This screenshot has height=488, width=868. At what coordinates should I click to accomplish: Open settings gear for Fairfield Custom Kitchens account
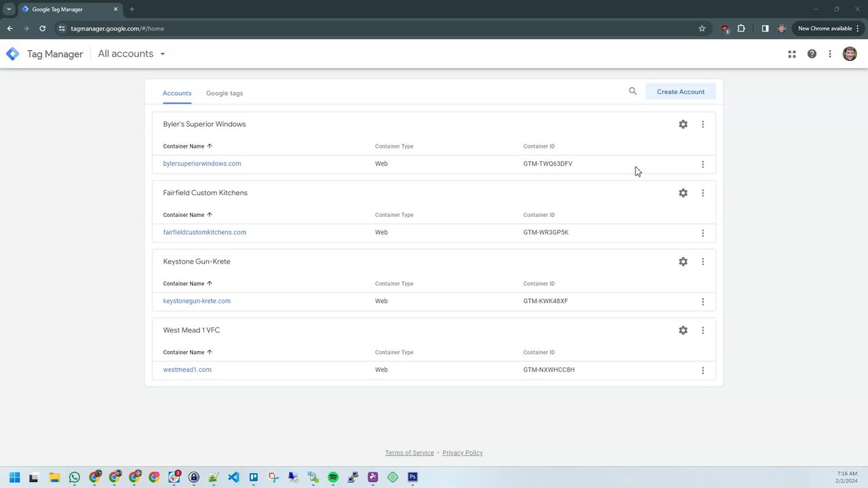(x=683, y=193)
